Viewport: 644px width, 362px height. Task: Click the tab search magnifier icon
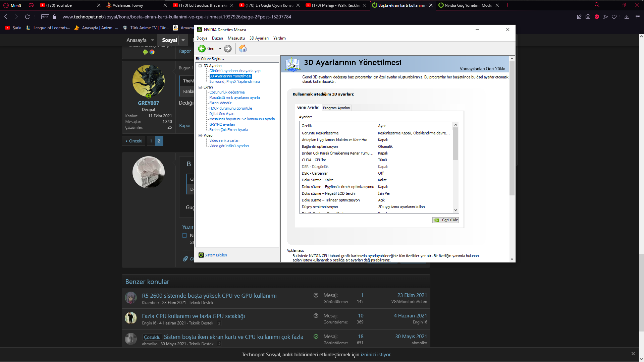(597, 5)
